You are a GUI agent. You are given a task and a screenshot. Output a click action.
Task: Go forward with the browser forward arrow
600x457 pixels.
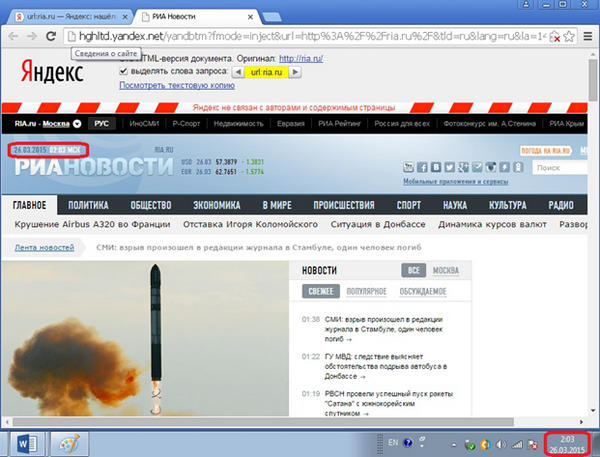pos(32,36)
